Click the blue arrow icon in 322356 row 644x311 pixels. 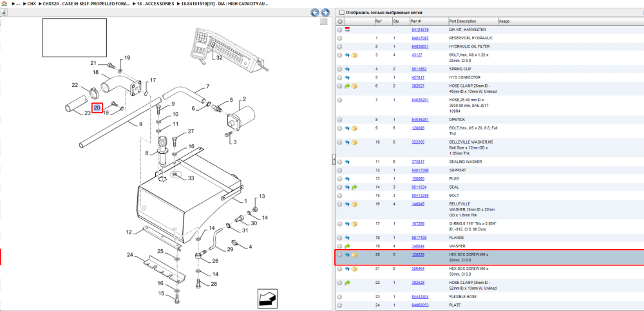347,142
